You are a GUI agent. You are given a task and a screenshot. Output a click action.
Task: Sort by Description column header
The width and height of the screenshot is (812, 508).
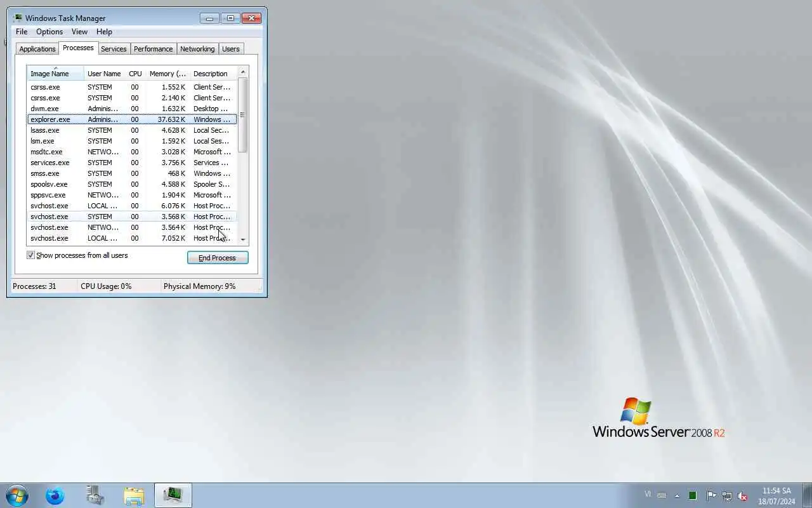point(213,74)
